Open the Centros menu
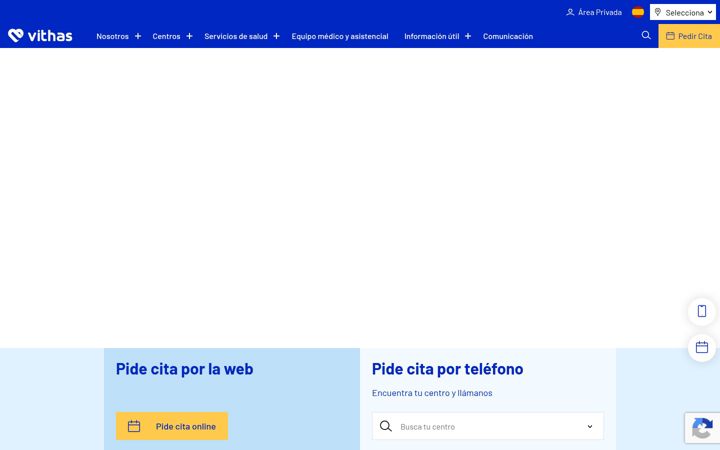 click(166, 36)
